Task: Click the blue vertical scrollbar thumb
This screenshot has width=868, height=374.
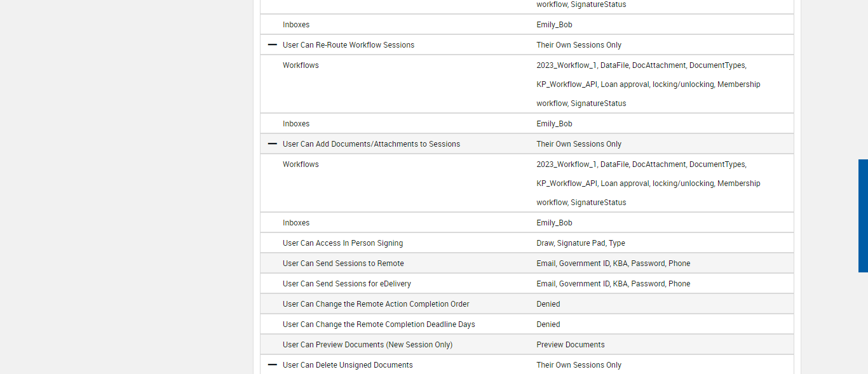Action: pyautogui.click(x=863, y=216)
